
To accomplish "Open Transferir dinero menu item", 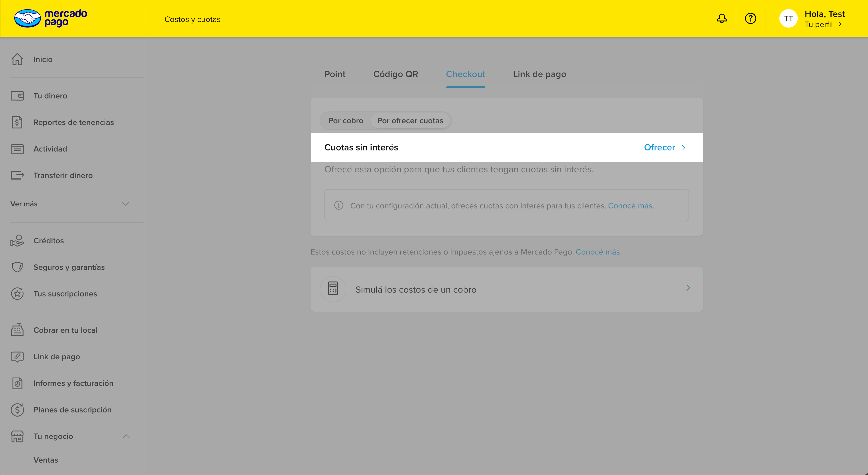I will coord(63,175).
